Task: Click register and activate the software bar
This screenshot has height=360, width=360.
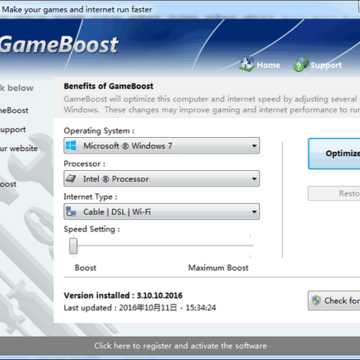Action: [x=180, y=346]
